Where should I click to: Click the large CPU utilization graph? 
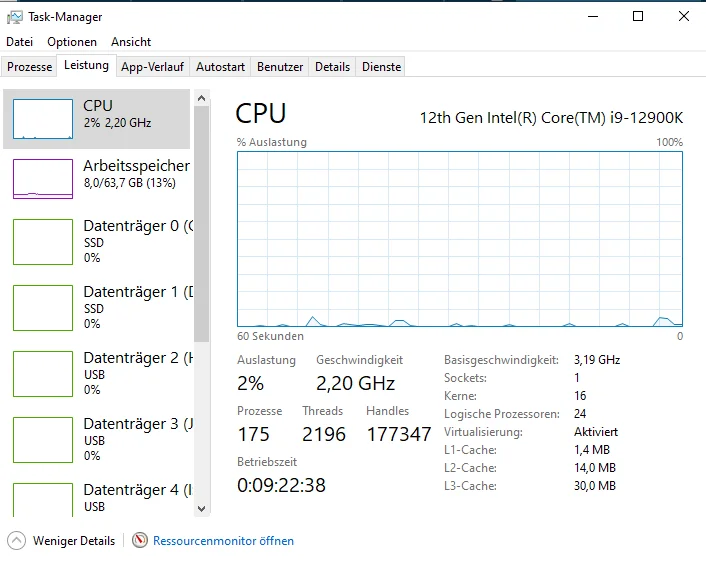pos(460,239)
